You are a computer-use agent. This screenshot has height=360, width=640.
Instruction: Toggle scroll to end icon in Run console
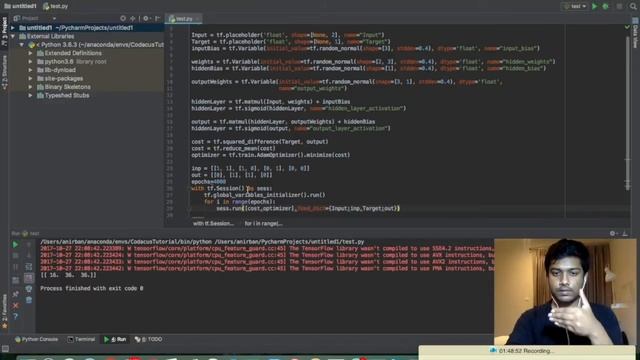click(29, 278)
